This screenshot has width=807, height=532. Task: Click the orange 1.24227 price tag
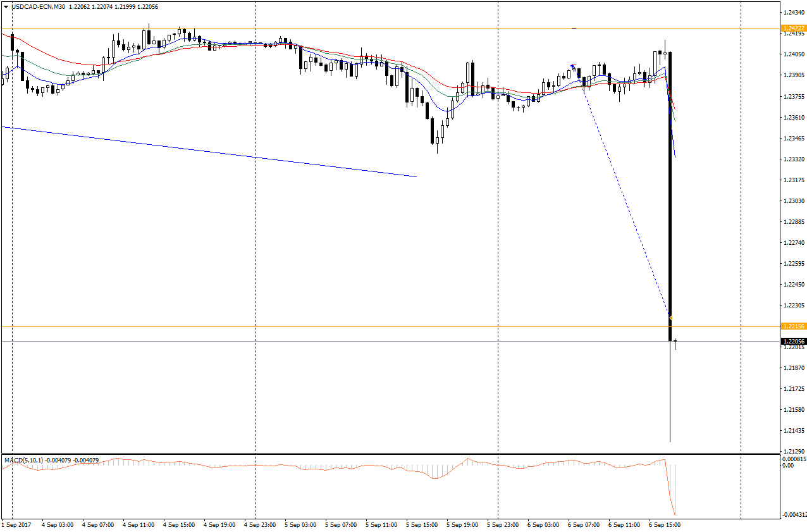coord(794,28)
